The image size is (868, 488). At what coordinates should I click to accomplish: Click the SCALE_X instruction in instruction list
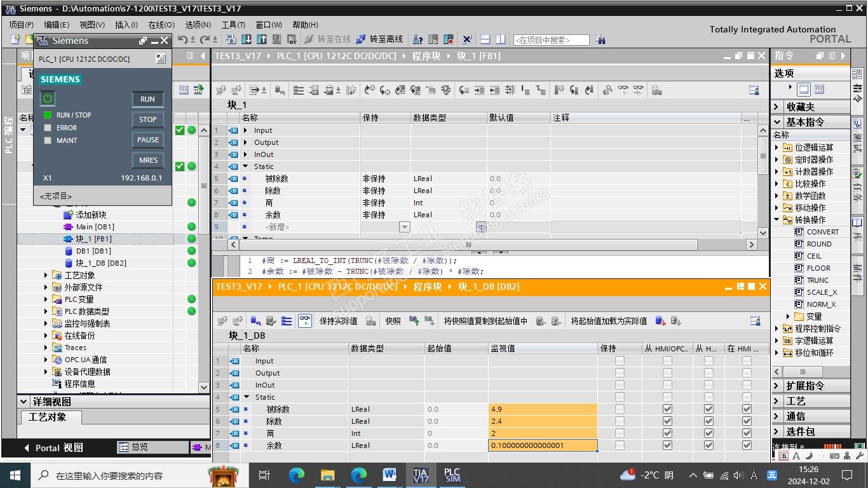click(x=822, y=292)
